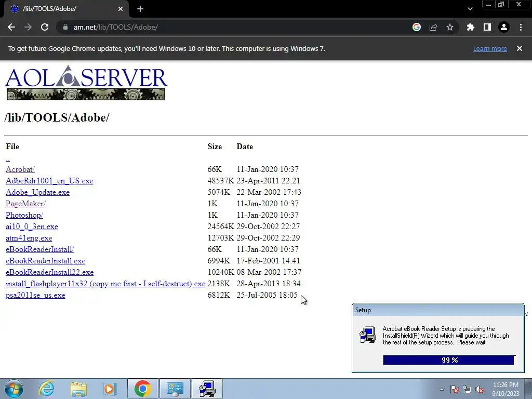The height and width of the screenshot is (399, 532).
Task: Expand the tab search chevron
Action: click(470, 9)
